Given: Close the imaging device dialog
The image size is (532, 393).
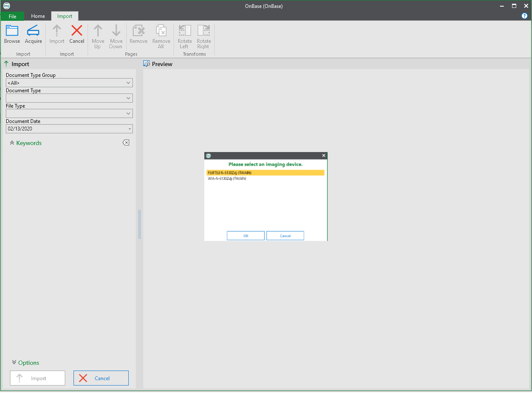Looking at the screenshot, I should [x=324, y=155].
